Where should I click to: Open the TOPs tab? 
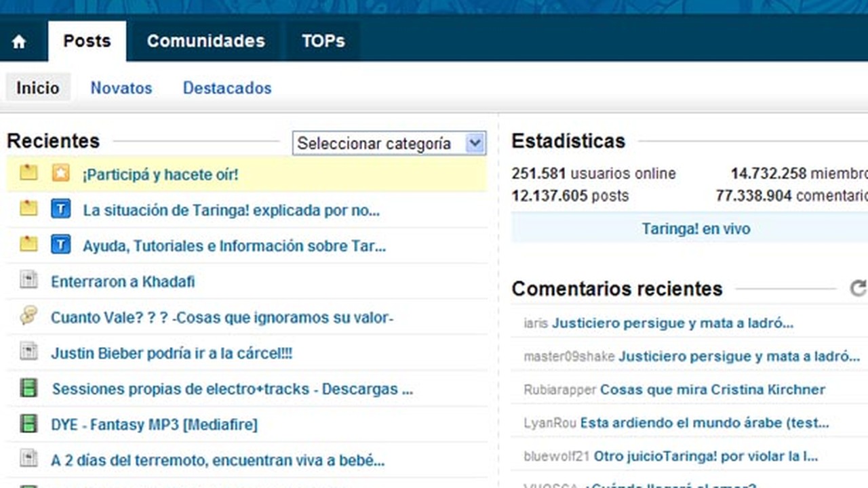coord(323,41)
